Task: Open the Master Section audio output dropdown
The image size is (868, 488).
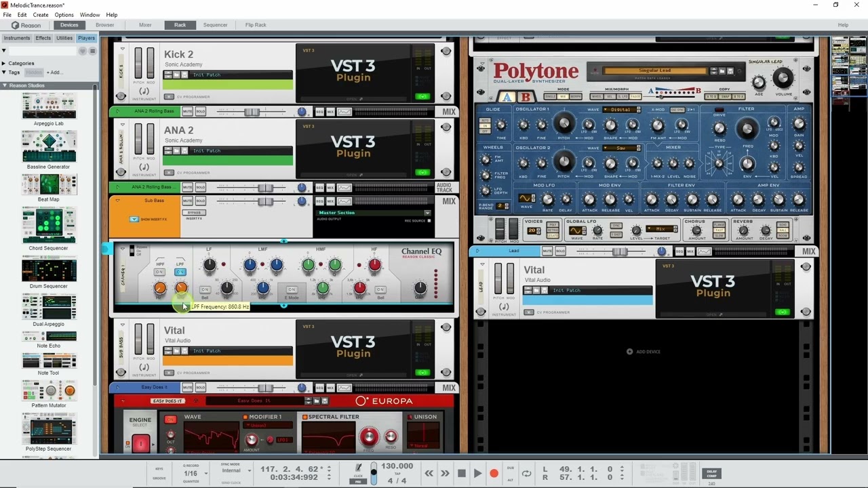Action: tap(427, 213)
